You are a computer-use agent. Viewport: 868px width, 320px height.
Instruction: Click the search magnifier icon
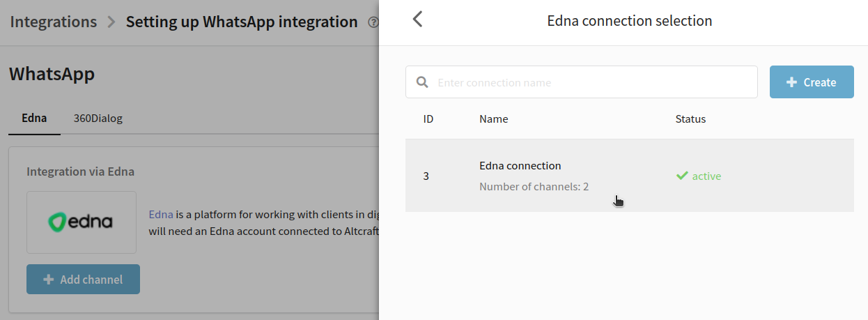pyautogui.click(x=422, y=82)
